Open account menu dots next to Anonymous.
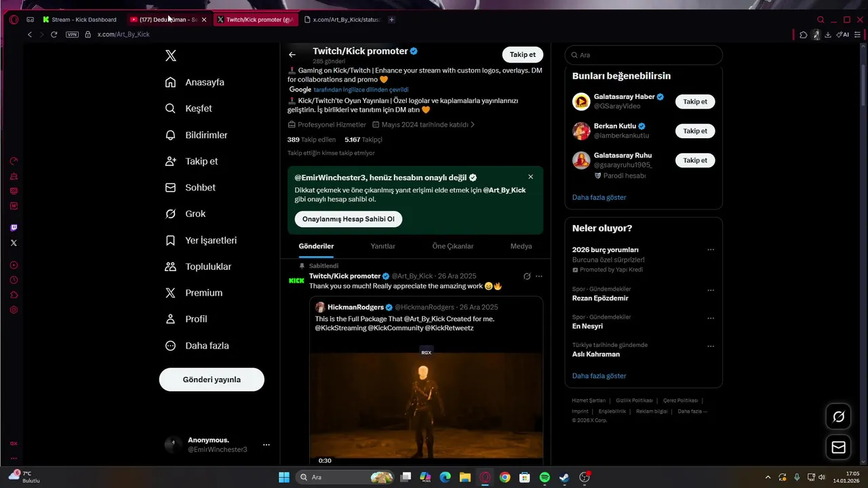The height and width of the screenshot is (488, 868). (x=267, y=445)
